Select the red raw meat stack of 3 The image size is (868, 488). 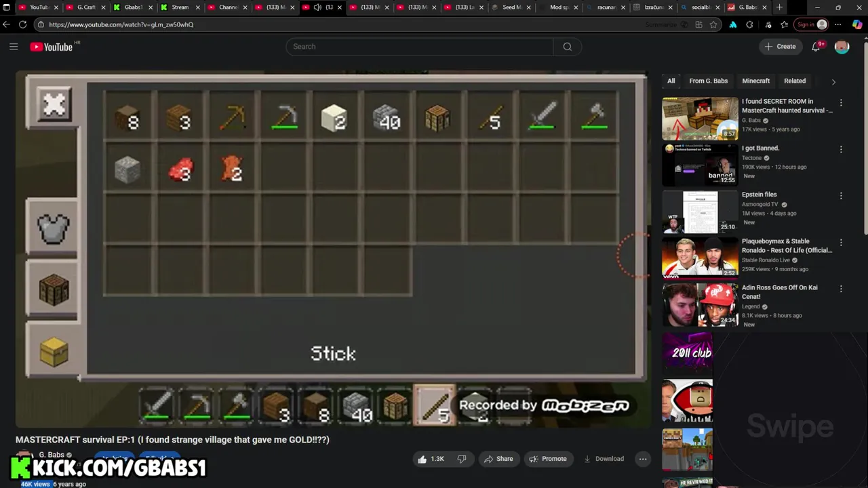click(x=179, y=169)
